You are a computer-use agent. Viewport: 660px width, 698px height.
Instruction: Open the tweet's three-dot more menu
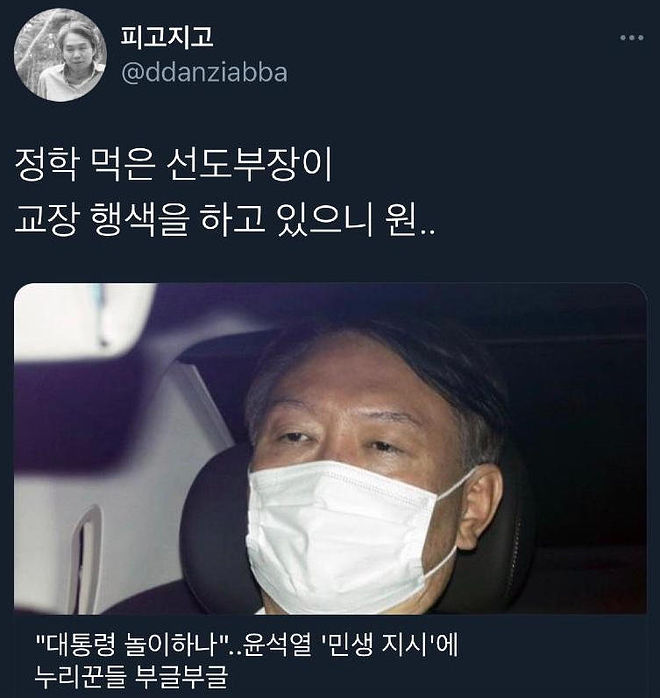pyautogui.click(x=632, y=38)
